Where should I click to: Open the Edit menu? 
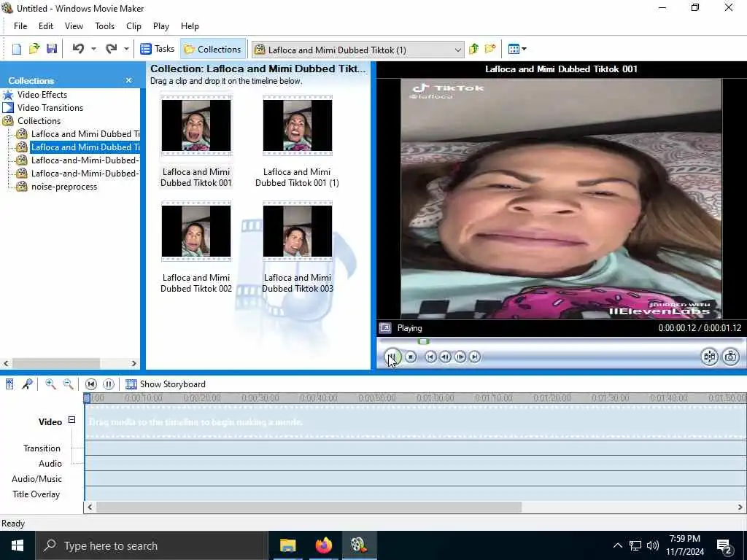pos(46,26)
